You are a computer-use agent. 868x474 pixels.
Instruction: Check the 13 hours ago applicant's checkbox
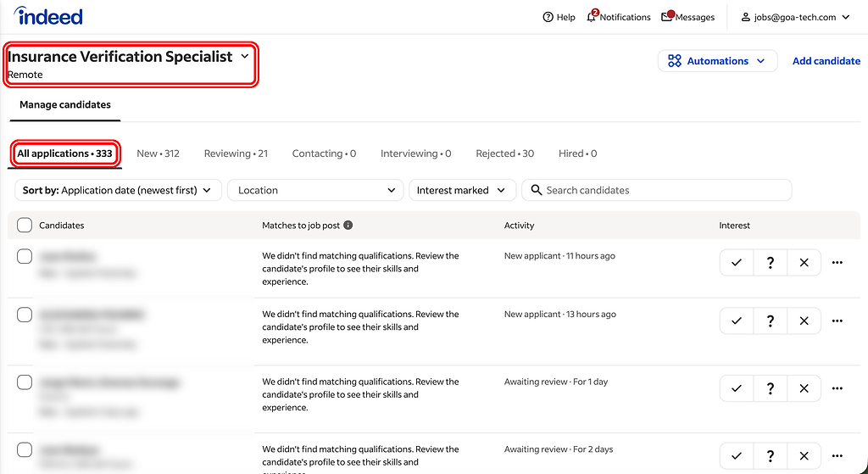25,315
